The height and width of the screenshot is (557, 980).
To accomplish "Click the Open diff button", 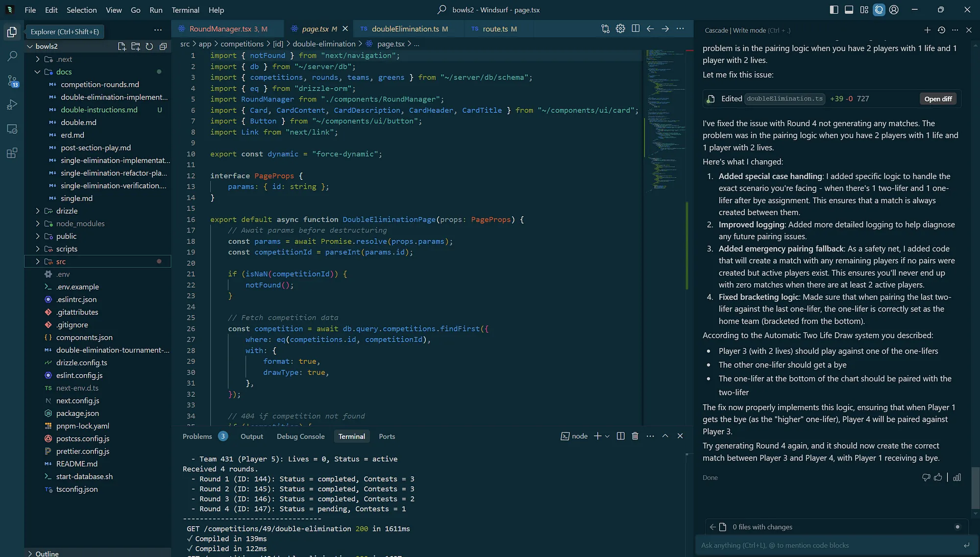I will [938, 99].
